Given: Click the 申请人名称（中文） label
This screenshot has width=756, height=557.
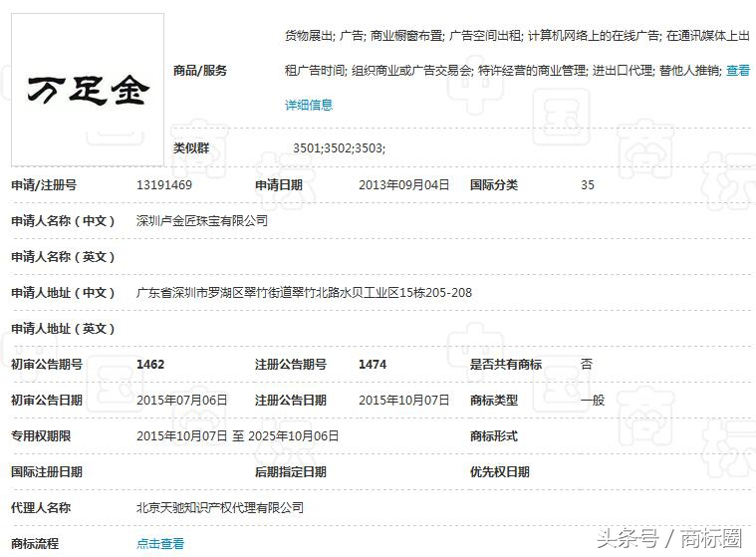Looking at the screenshot, I should pyautogui.click(x=63, y=221).
